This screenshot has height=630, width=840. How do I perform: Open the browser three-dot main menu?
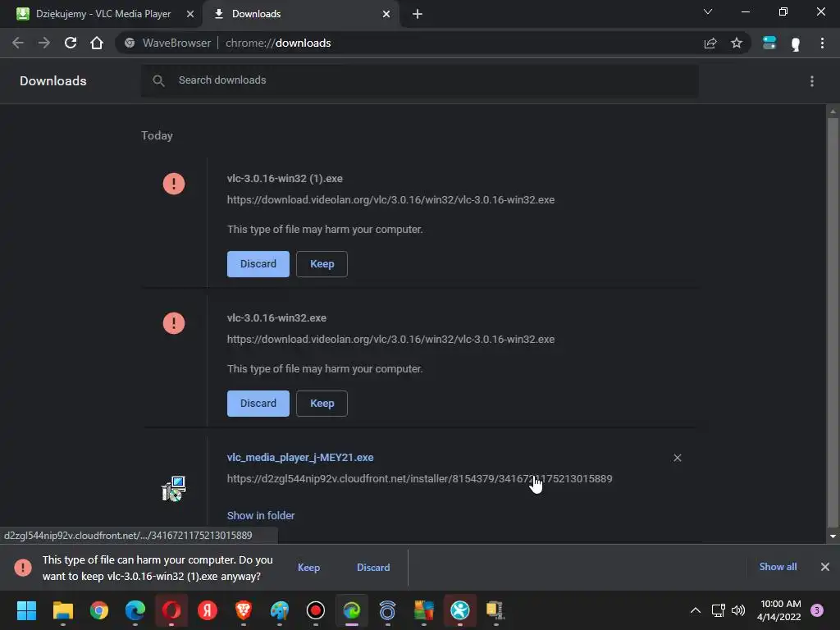pos(822,43)
